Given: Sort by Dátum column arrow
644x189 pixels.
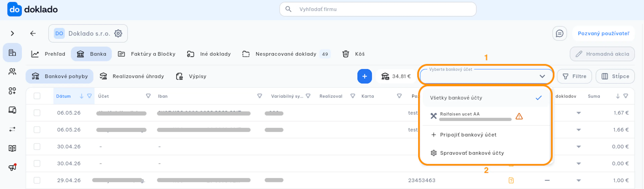Looking at the screenshot, I should [x=82, y=96].
